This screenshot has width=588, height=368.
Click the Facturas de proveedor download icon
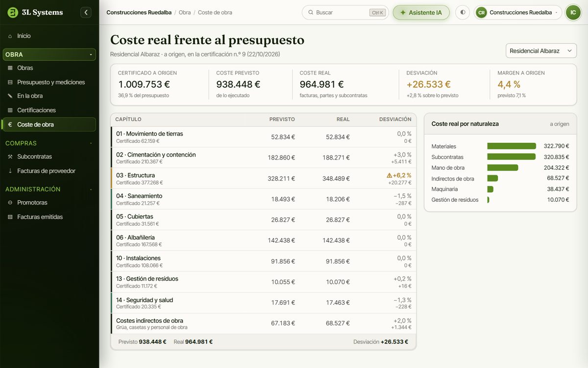[x=10, y=171]
